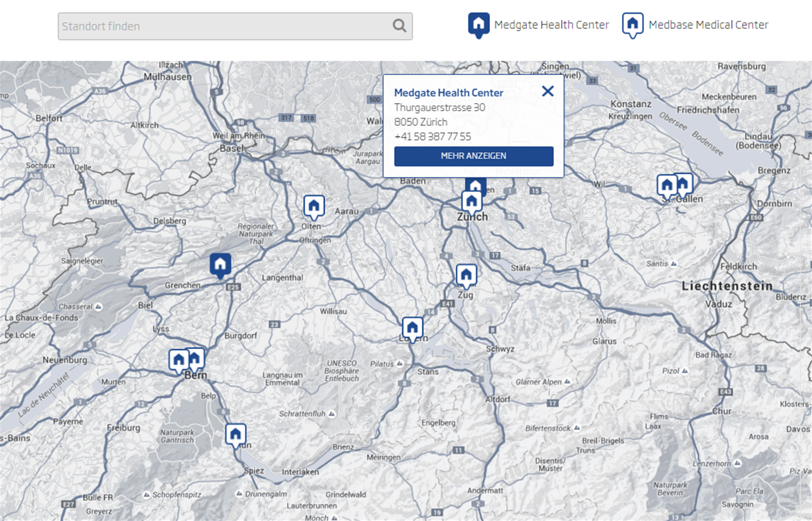
Task: Click the Medgate Health Center legend icon
Action: 478,25
